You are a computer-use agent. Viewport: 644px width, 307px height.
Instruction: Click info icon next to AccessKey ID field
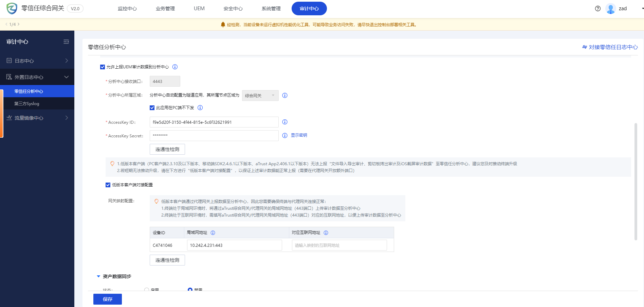[x=285, y=122]
